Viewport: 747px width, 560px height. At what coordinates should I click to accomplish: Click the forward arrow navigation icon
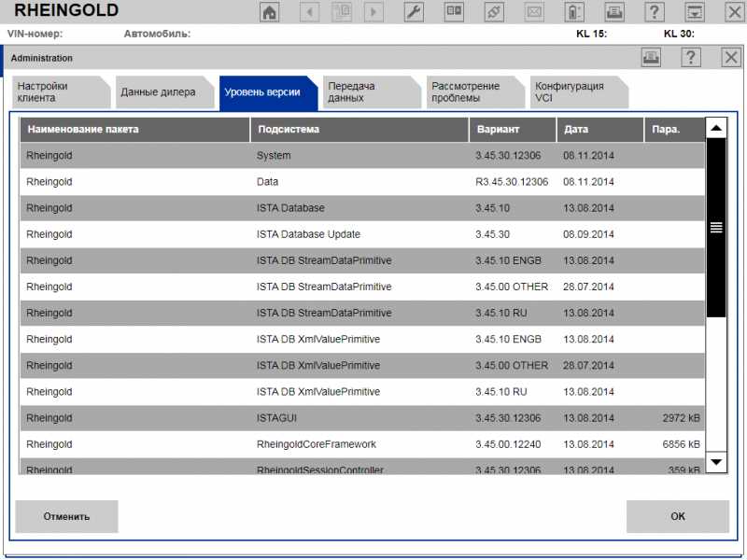pyautogui.click(x=373, y=12)
